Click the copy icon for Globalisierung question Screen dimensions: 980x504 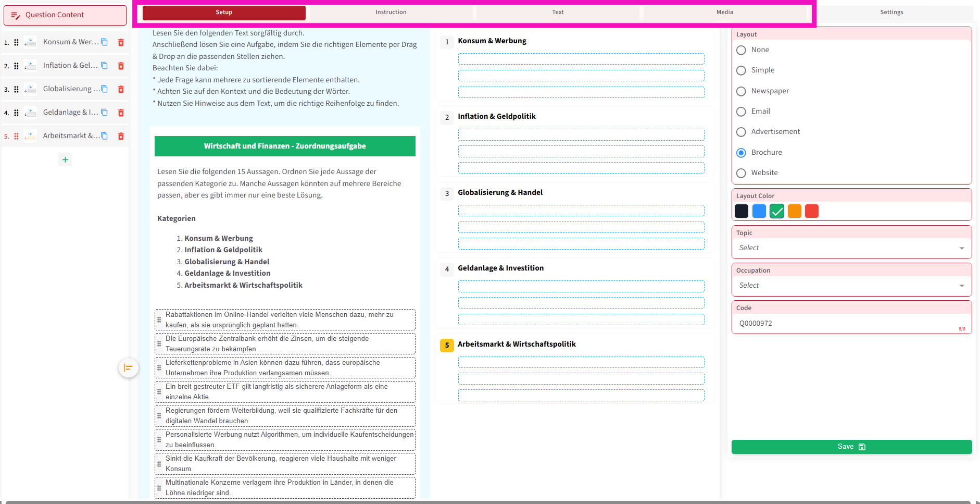point(105,89)
